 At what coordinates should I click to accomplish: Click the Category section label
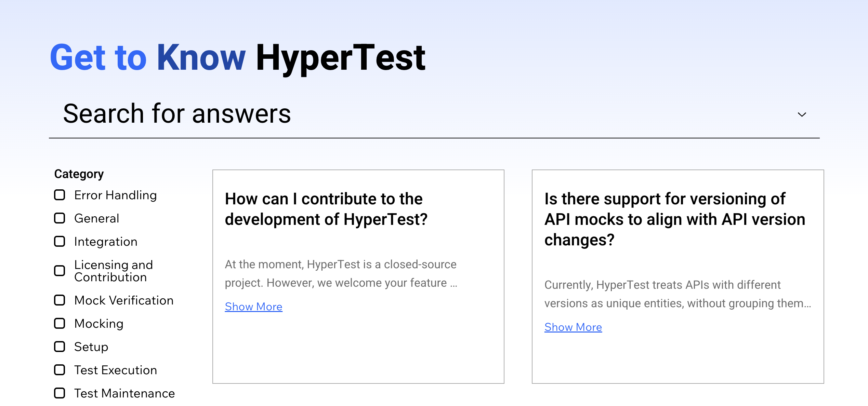[x=79, y=174]
